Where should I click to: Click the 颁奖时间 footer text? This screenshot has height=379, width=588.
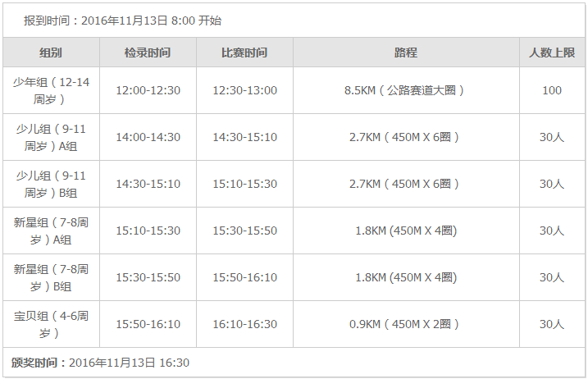click(100, 363)
